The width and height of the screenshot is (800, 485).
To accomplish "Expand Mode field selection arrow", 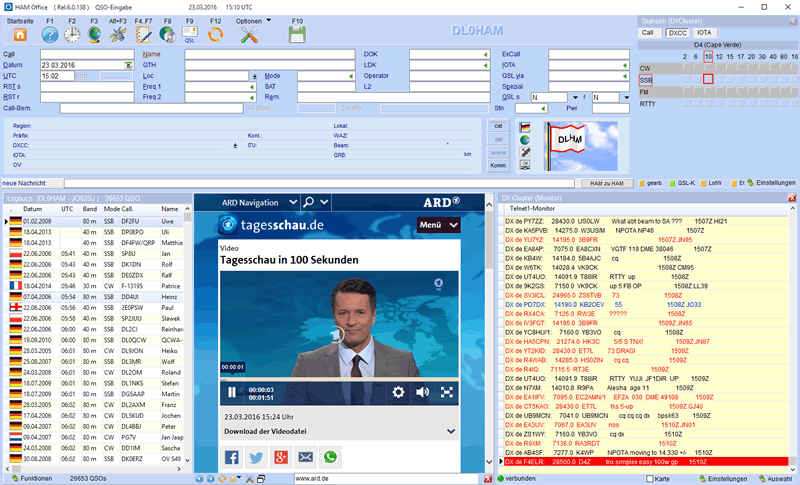I will pos(351,76).
